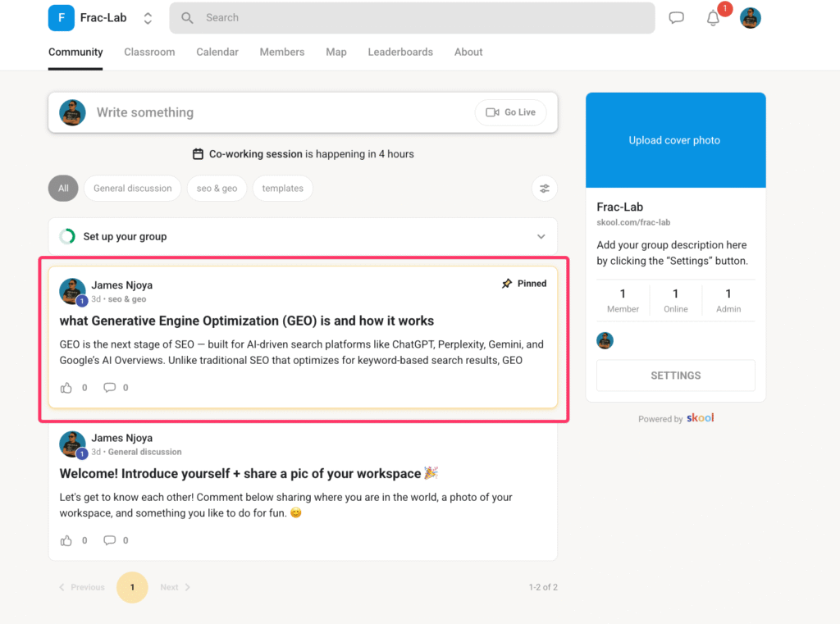Open the profile avatar menu
This screenshot has width=840, height=624.
(750, 18)
